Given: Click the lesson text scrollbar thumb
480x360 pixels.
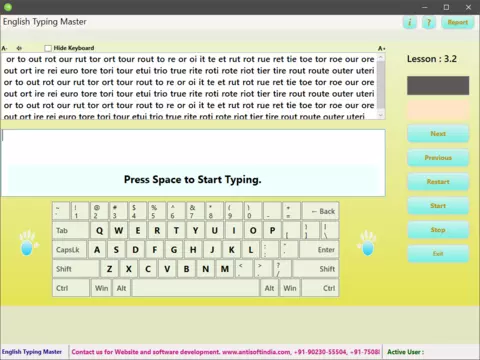Looking at the screenshot, I should (x=381, y=85).
